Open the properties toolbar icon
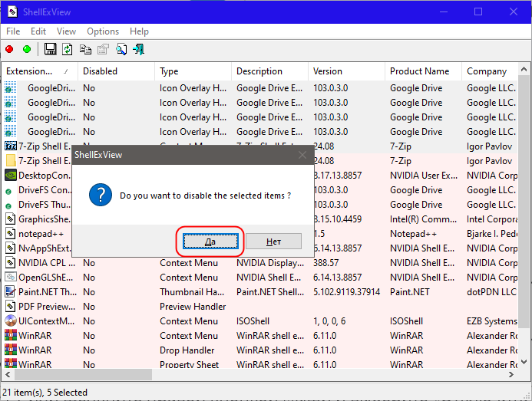The height and width of the screenshot is (401, 532). pos(103,50)
